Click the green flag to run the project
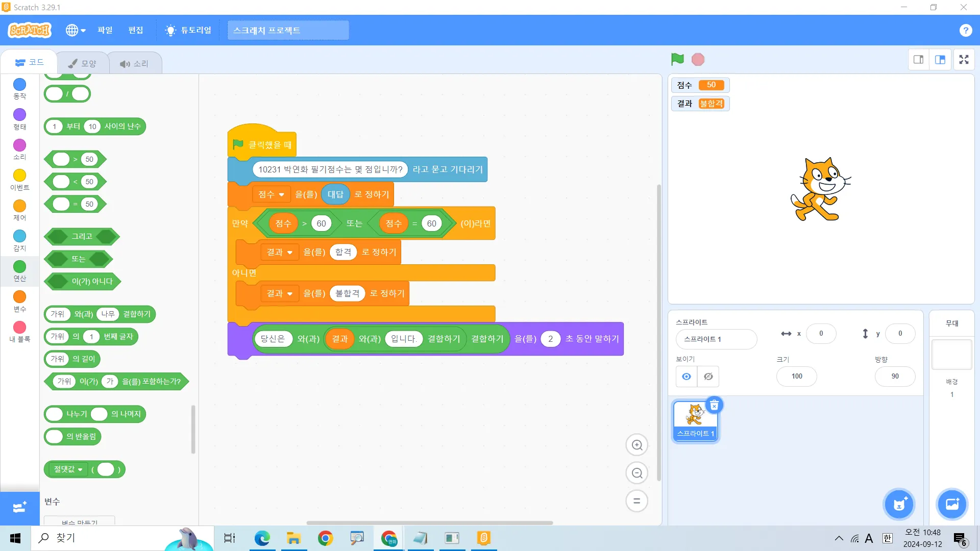This screenshot has width=980, height=551. click(677, 60)
